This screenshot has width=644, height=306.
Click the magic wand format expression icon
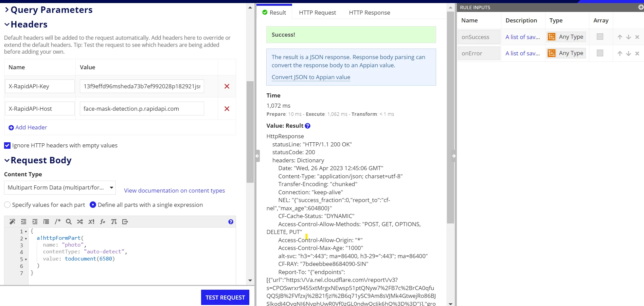click(x=12, y=222)
